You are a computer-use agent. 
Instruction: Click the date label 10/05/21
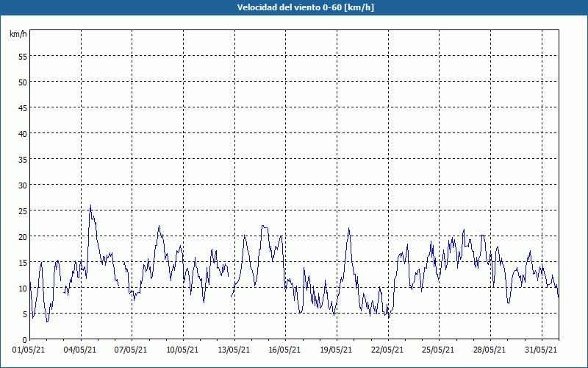pos(182,350)
